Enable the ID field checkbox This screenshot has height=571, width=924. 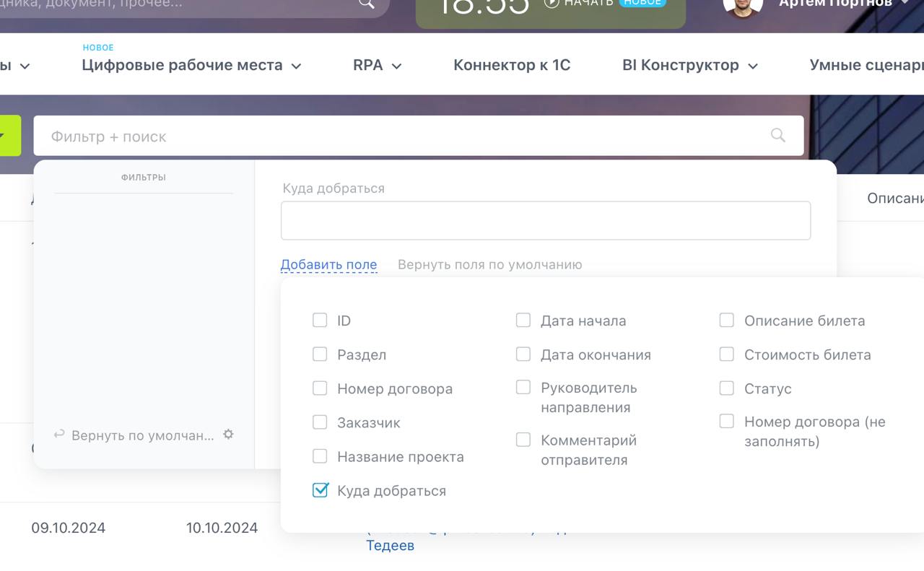[320, 320]
